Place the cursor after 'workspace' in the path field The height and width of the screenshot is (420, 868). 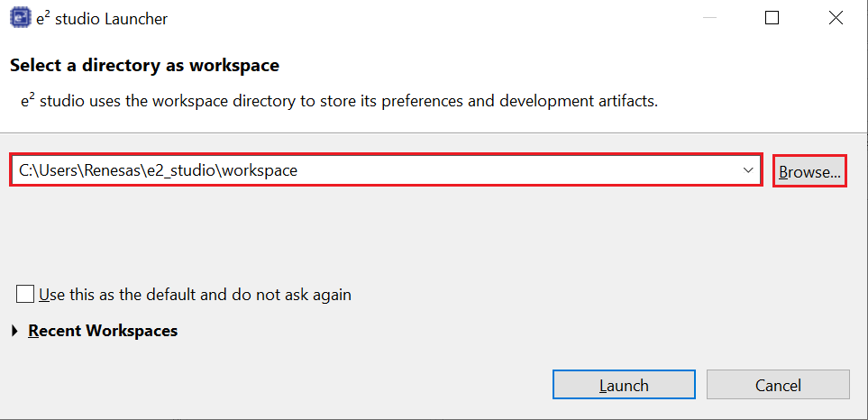coord(299,169)
